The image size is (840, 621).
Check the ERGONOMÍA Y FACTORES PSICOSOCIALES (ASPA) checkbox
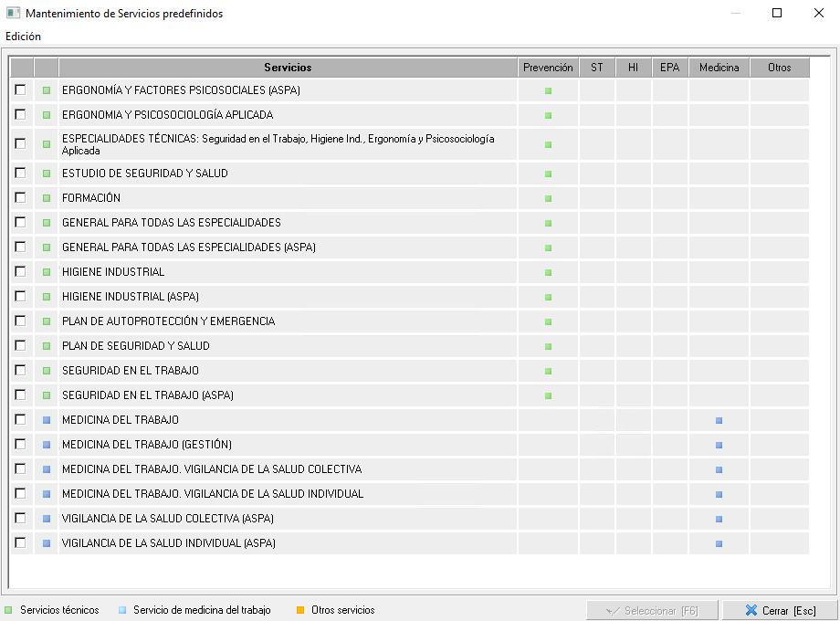point(20,90)
